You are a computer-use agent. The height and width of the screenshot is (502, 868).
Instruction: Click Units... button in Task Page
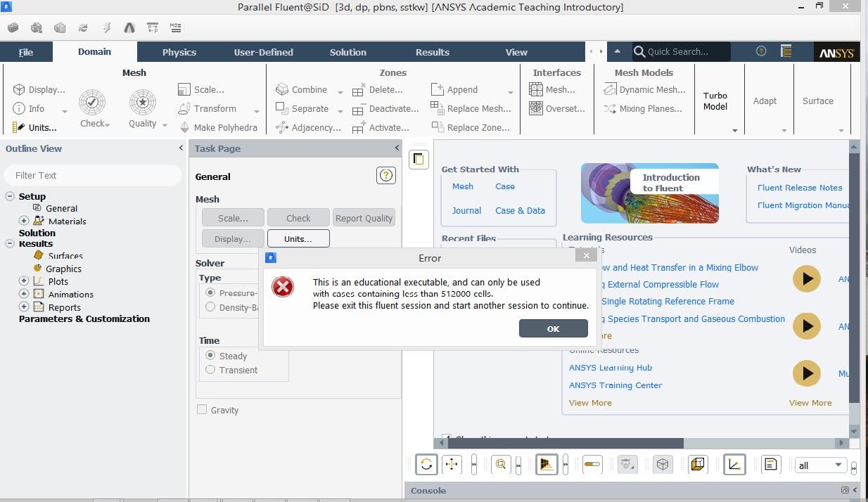(298, 239)
